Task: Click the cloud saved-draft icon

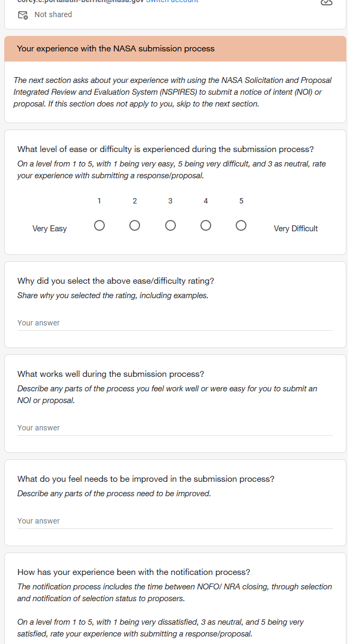Action: point(326,2)
